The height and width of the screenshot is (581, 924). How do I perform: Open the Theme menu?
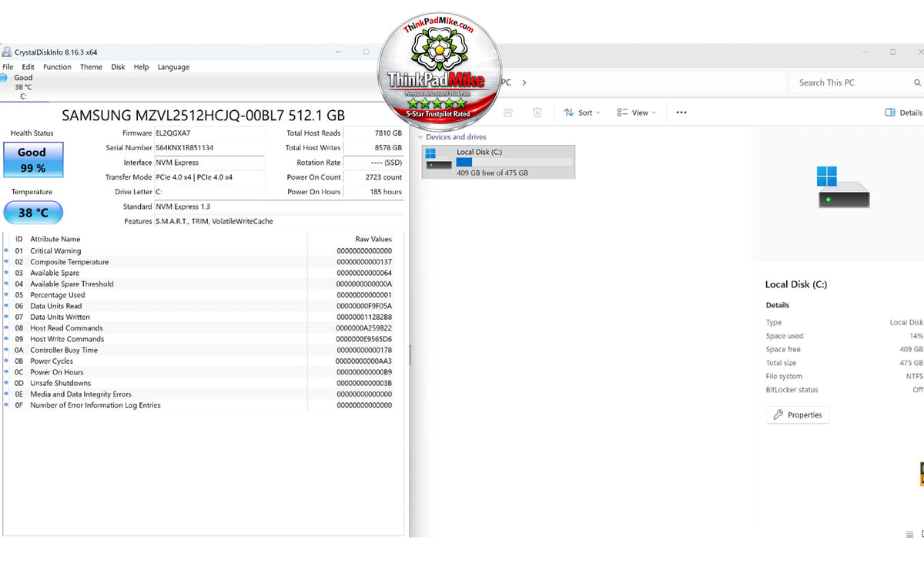[91, 67]
